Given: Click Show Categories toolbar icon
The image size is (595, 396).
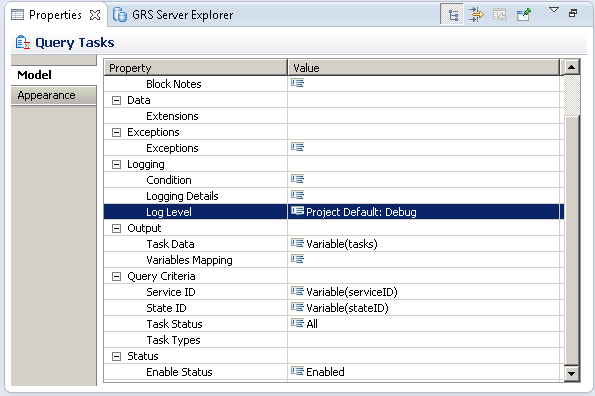Looking at the screenshot, I should (x=452, y=14).
